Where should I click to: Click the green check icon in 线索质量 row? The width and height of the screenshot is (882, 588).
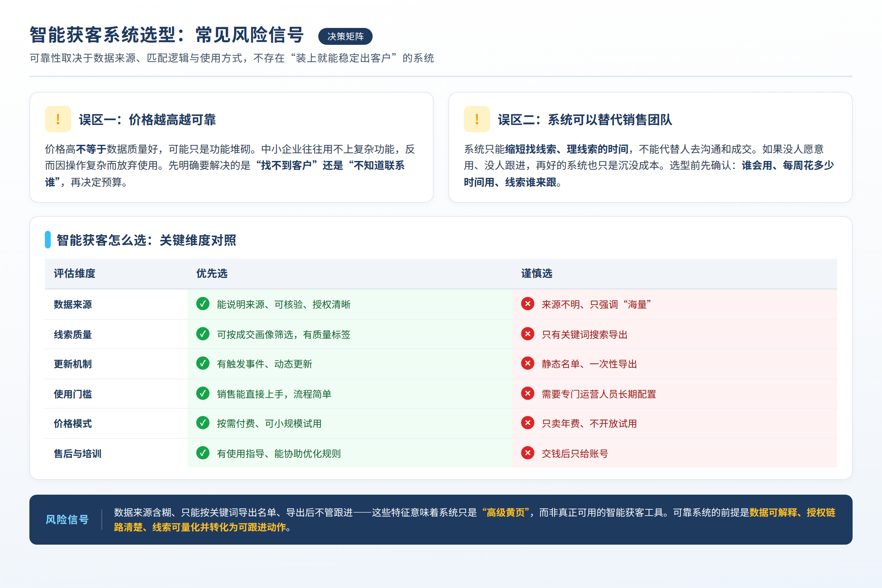click(203, 334)
